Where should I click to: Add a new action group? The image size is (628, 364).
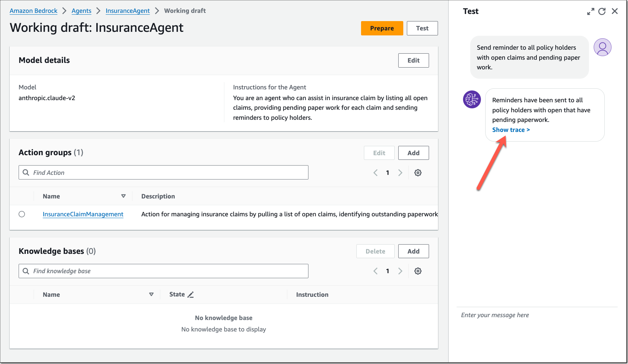(x=413, y=153)
